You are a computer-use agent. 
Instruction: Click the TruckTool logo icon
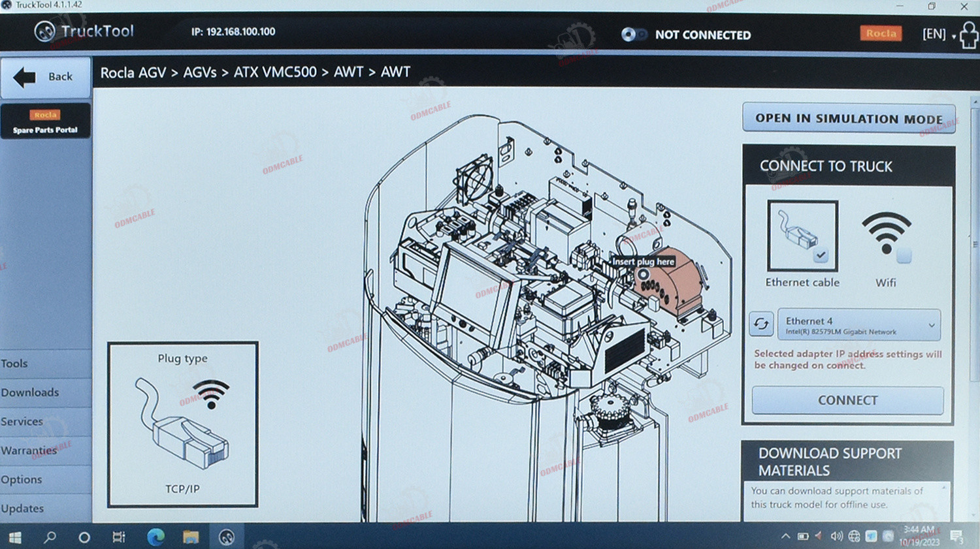point(44,31)
